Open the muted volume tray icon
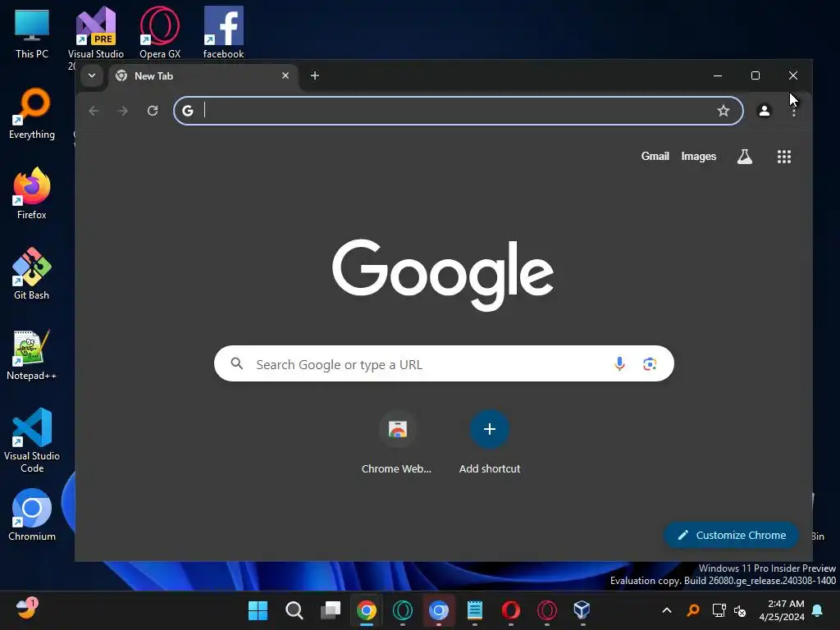 click(741, 610)
